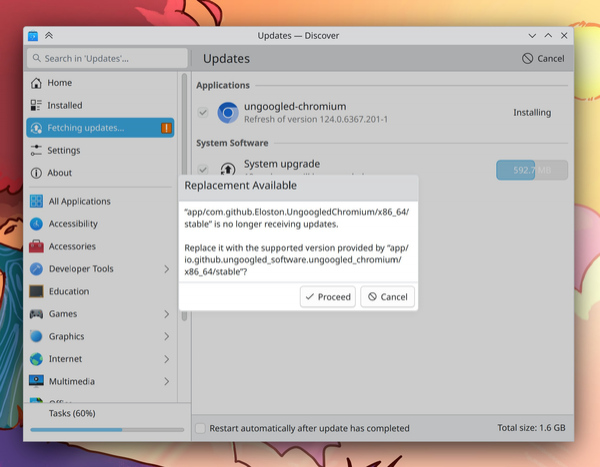Open the About info icon
Viewport: 600px width, 467px height.
click(37, 173)
